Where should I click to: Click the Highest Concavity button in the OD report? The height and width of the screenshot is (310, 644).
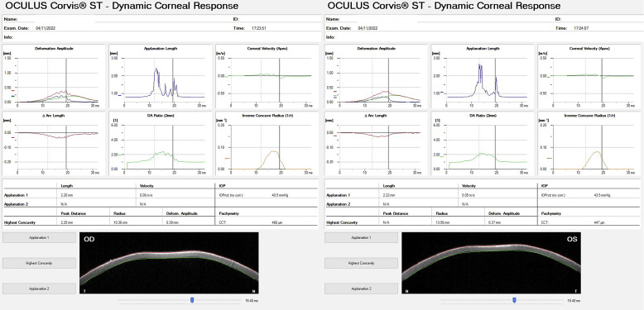point(39,263)
